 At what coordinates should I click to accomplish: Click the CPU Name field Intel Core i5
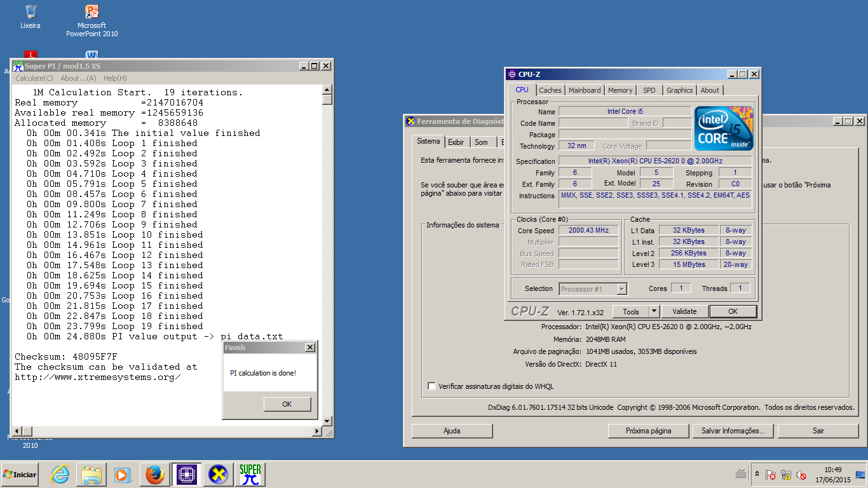[625, 112]
